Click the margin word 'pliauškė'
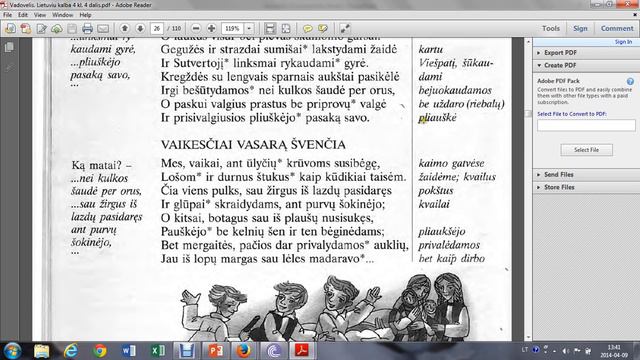This screenshot has width=640, height=360. [438, 118]
